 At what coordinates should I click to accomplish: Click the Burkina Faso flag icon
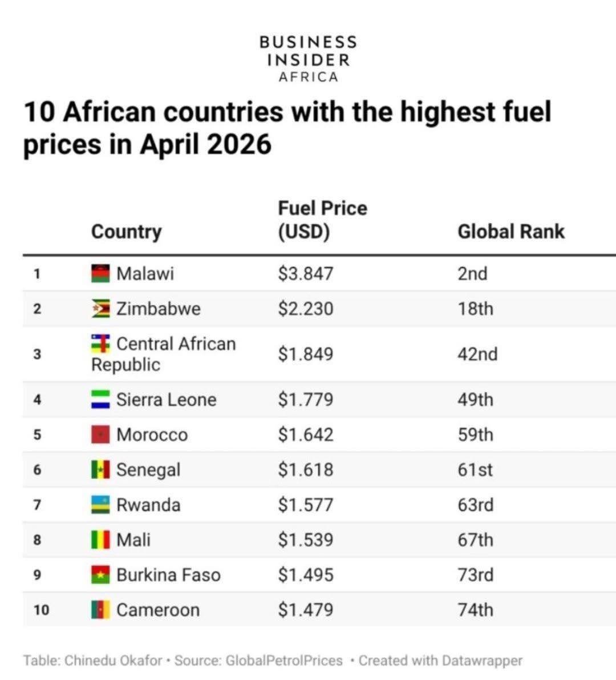(x=100, y=575)
